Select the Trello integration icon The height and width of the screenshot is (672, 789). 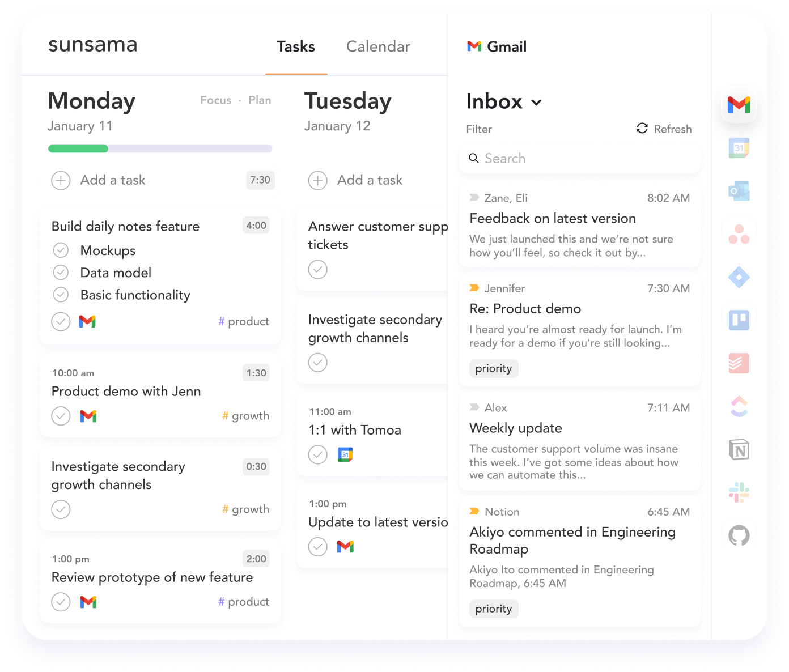tap(739, 320)
